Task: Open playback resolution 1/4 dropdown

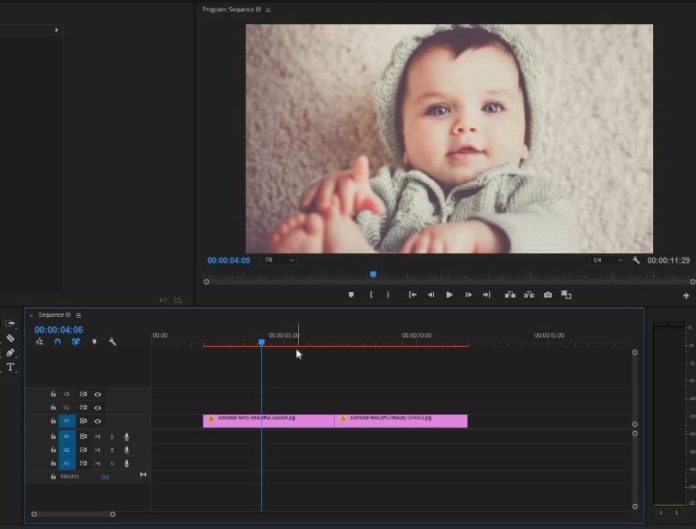Action: click(x=608, y=260)
